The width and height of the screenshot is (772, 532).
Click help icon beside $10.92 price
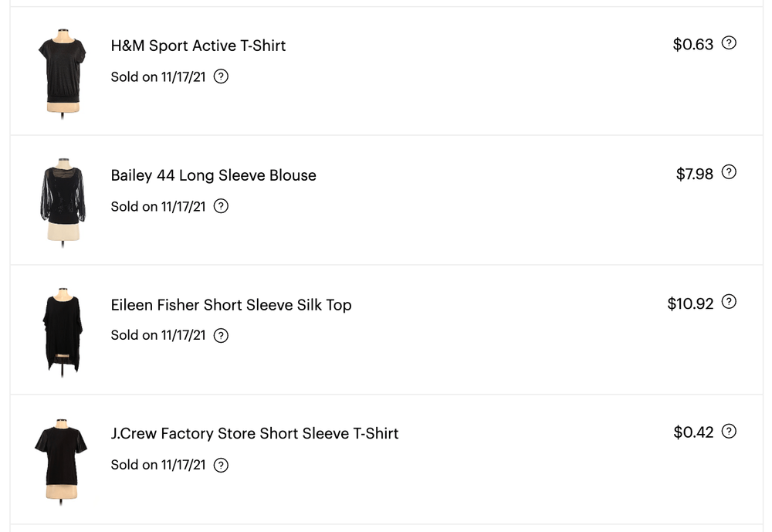(x=729, y=302)
